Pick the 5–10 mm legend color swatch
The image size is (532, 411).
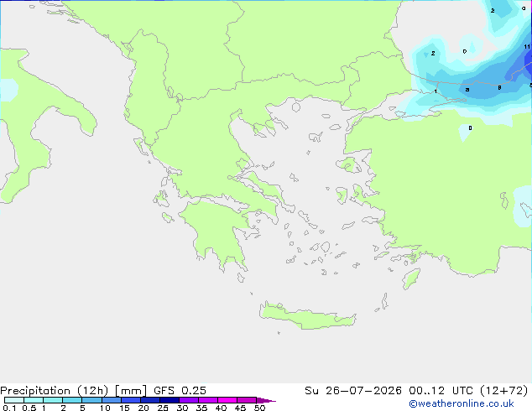pos(91,400)
